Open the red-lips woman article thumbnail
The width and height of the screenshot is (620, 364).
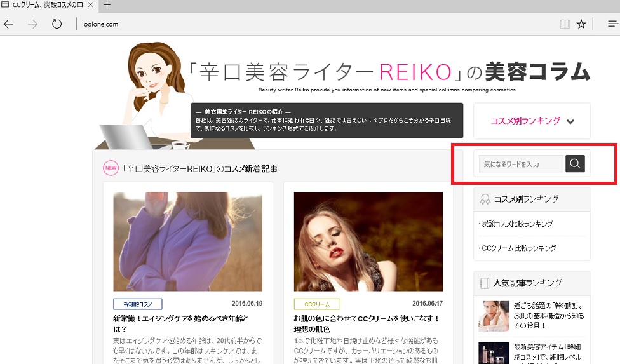click(368, 242)
